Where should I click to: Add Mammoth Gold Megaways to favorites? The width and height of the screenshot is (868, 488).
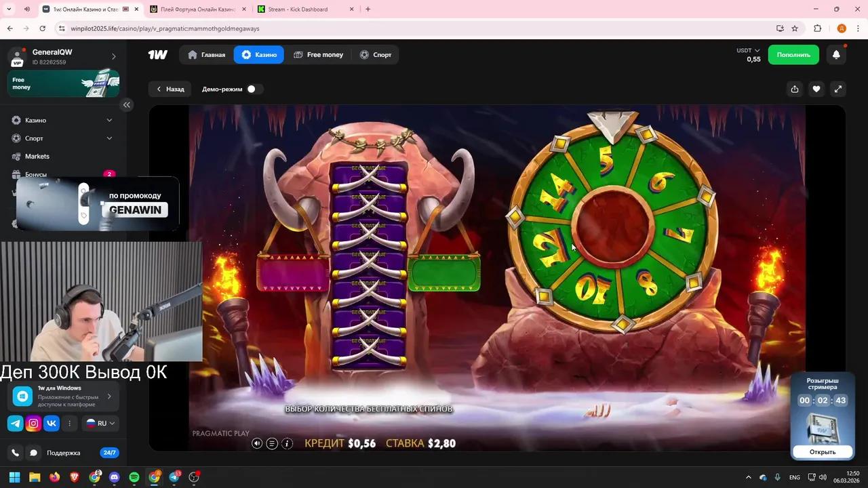tap(816, 89)
